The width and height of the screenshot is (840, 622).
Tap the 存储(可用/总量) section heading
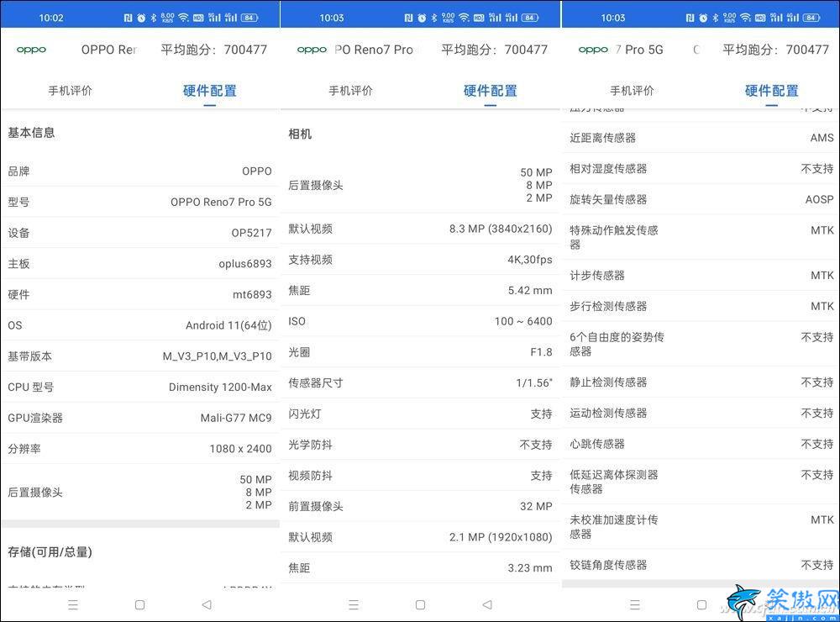coord(50,551)
